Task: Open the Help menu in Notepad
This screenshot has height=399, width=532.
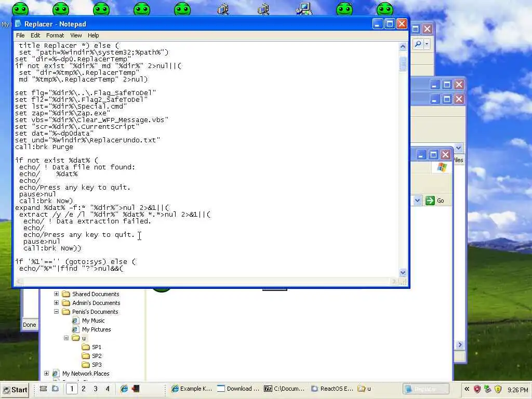Action: click(x=94, y=35)
